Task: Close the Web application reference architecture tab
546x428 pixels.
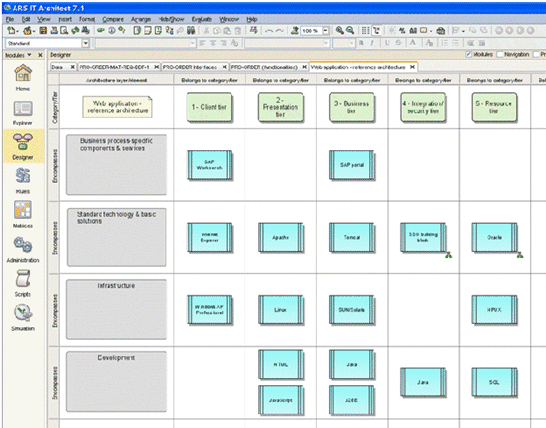Action: [x=412, y=67]
